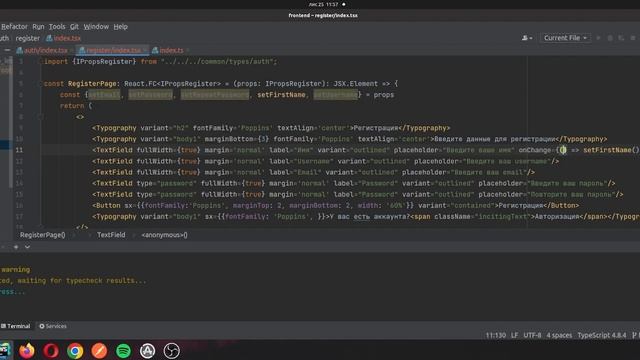
Task: Collapse the project panel with the minus icon
Action: pyautogui.click(x=7, y=50)
